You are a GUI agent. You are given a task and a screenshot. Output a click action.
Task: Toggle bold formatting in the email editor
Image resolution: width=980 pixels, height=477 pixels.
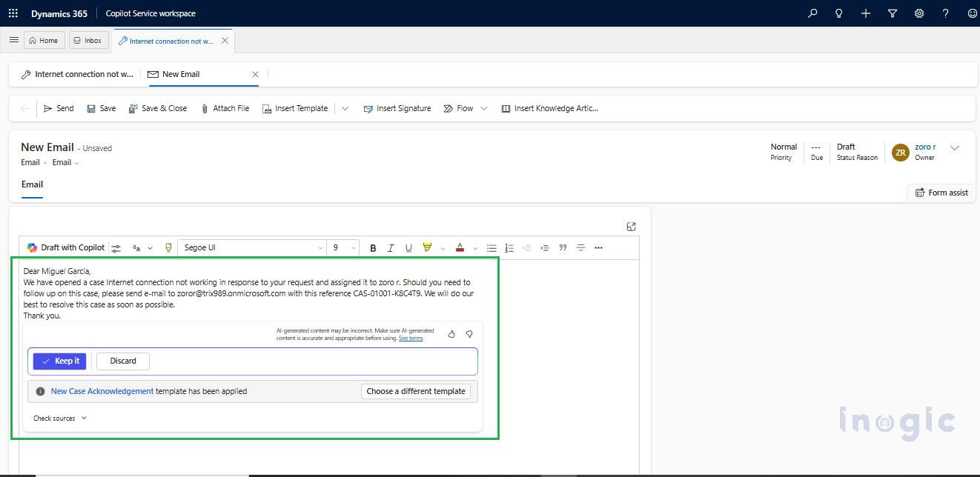[373, 247]
